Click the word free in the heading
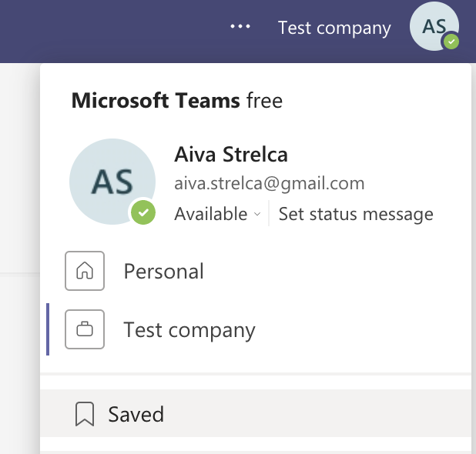476x454 pixels. click(x=264, y=100)
